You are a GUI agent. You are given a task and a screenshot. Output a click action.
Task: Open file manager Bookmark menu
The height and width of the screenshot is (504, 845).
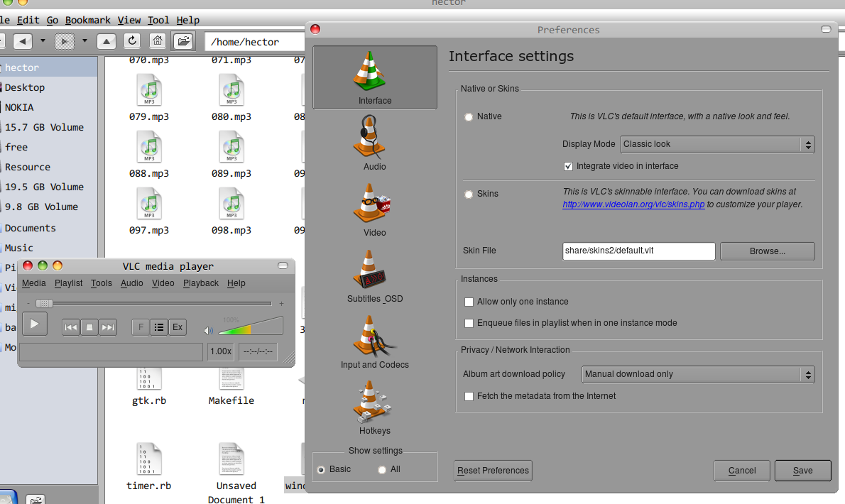coord(88,20)
